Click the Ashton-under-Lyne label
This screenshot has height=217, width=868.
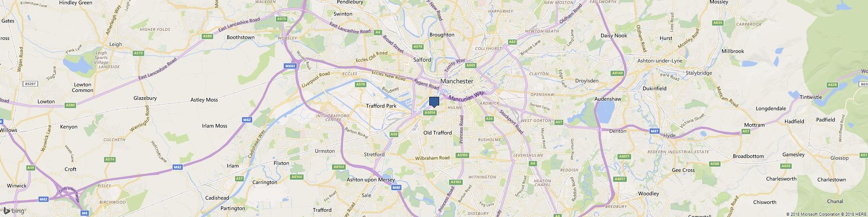click(x=661, y=61)
